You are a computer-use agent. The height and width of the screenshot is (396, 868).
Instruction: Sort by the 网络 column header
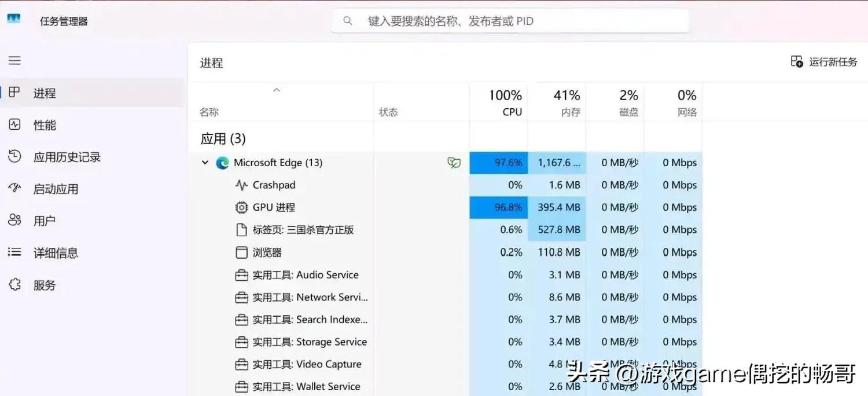(x=673, y=102)
